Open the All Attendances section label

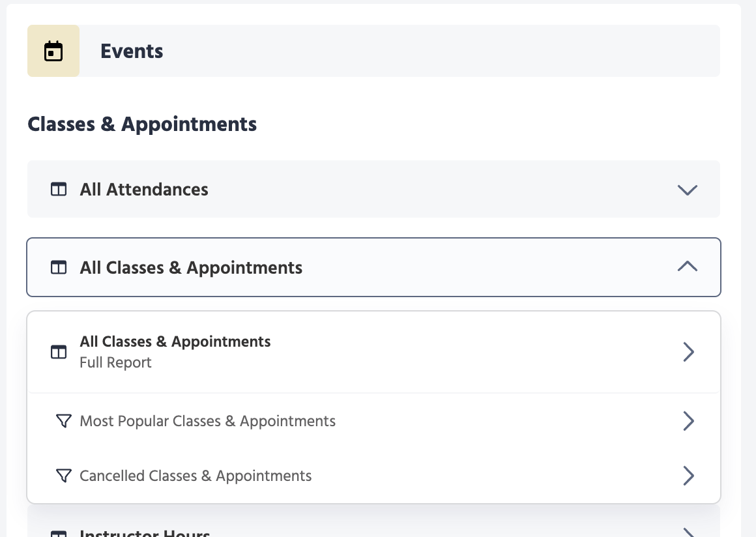click(144, 190)
